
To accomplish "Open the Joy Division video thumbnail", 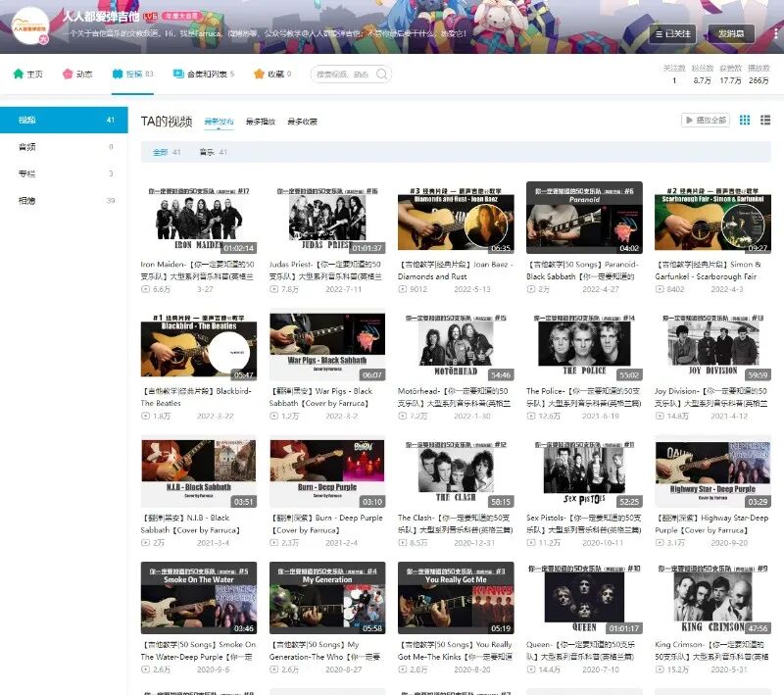I will point(712,344).
